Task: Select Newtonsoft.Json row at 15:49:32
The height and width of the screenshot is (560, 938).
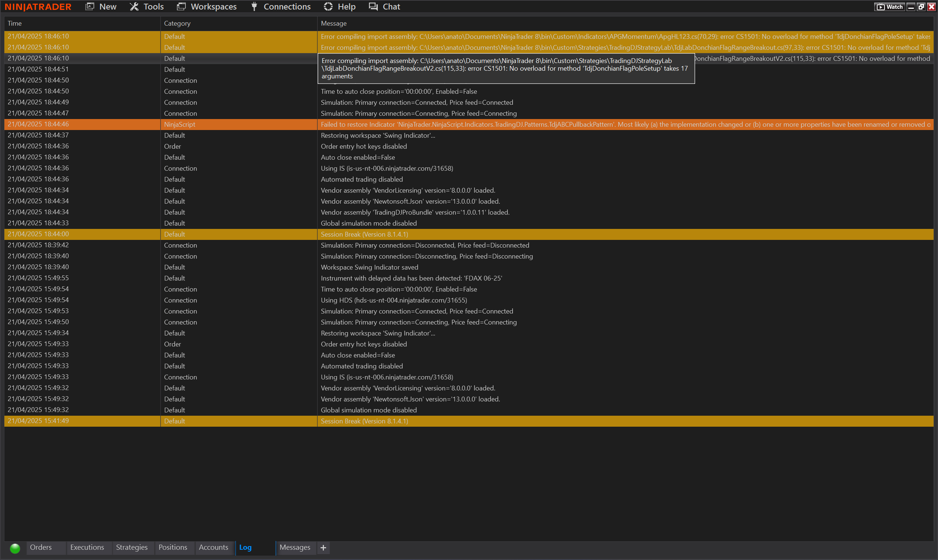Action: [x=469, y=399]
